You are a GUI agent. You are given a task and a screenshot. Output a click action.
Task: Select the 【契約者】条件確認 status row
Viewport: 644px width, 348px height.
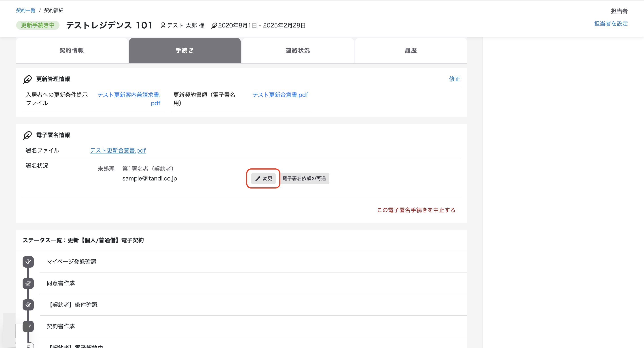254,305
